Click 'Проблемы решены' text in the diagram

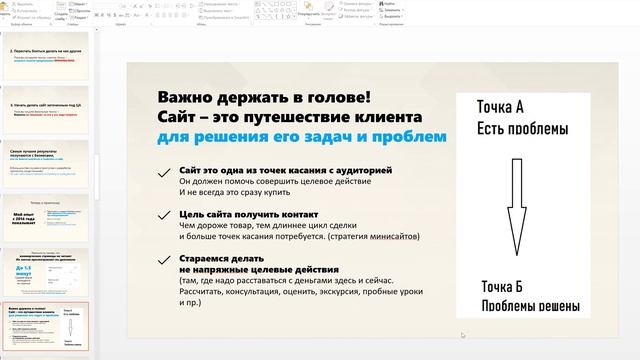pos(531,305)
